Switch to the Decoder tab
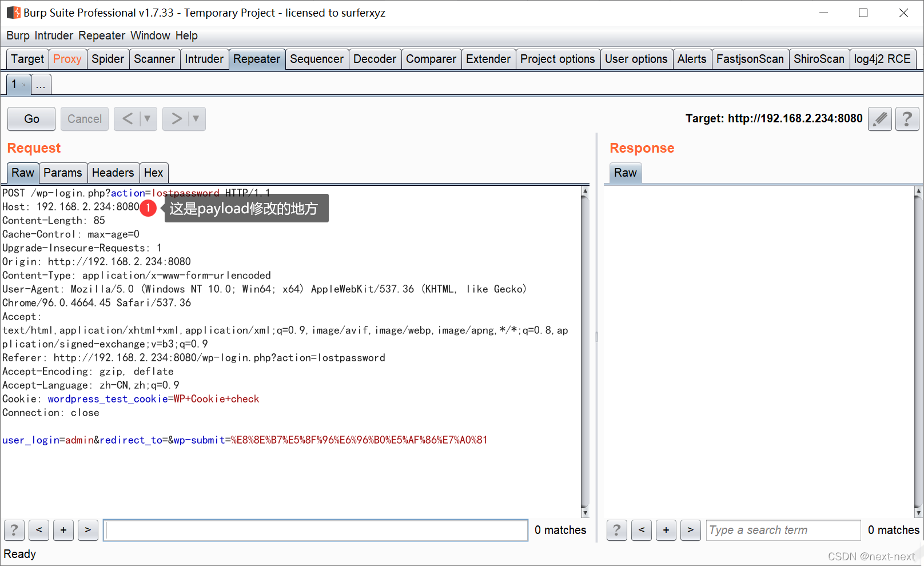 coord(375,59)
